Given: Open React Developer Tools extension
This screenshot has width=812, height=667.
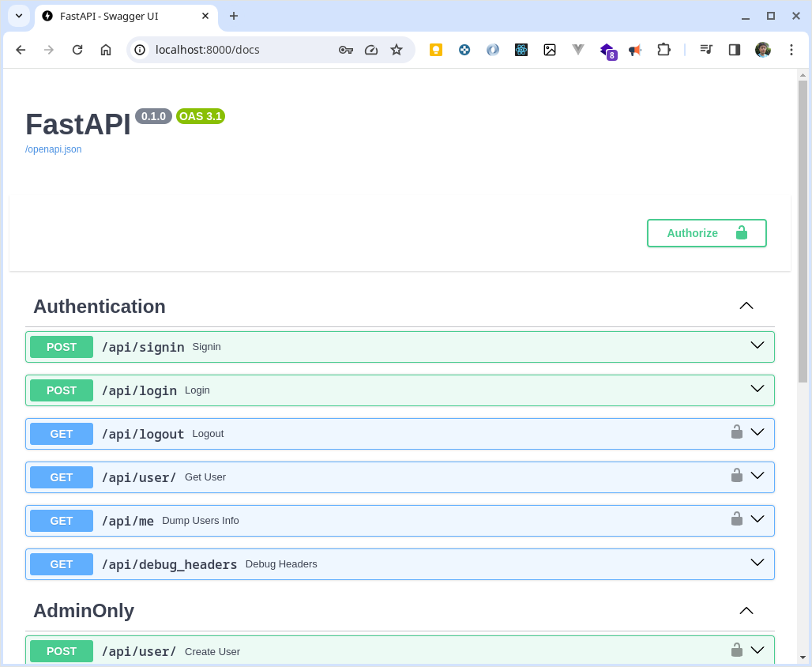Looking at the screenshot, I should (521, 50).
